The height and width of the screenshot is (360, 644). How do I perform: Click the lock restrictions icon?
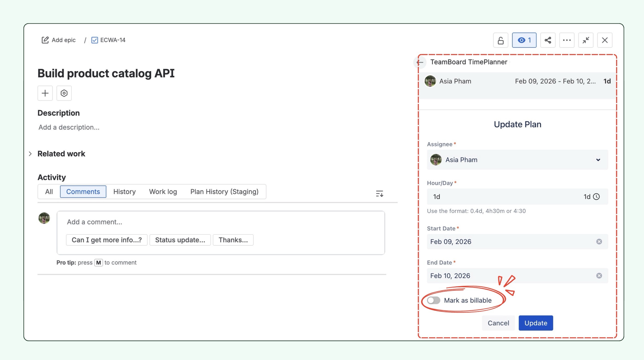point(501,40)
